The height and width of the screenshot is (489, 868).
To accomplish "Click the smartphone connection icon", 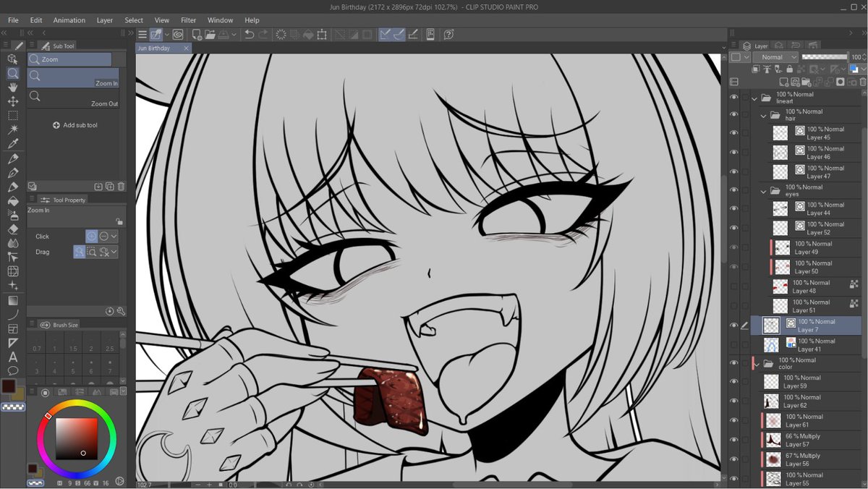I will pyautogui.click(x=430, y=34).
